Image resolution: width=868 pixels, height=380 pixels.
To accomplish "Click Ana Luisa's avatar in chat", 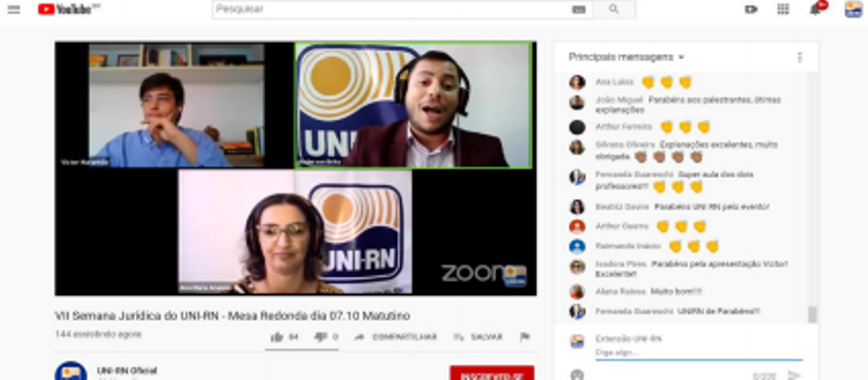I will click(x=576, y=82).
